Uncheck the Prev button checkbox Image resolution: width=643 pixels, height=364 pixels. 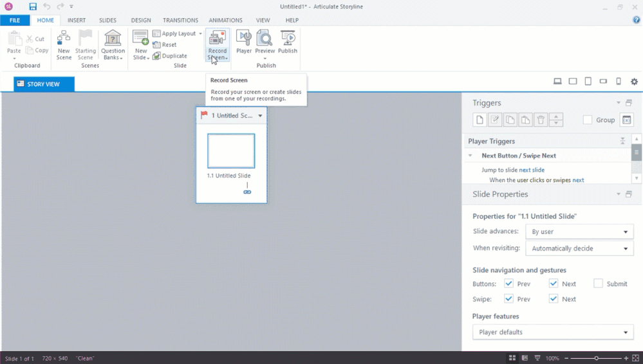click(509, 284)
